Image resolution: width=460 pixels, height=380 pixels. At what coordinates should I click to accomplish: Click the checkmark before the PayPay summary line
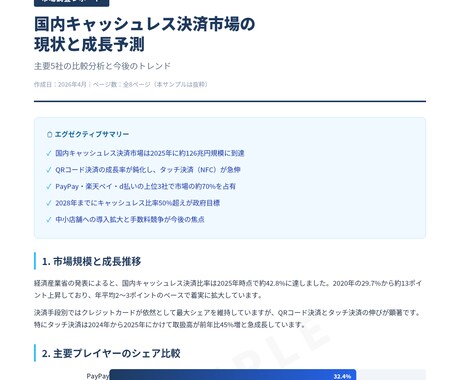coord(49,187)
